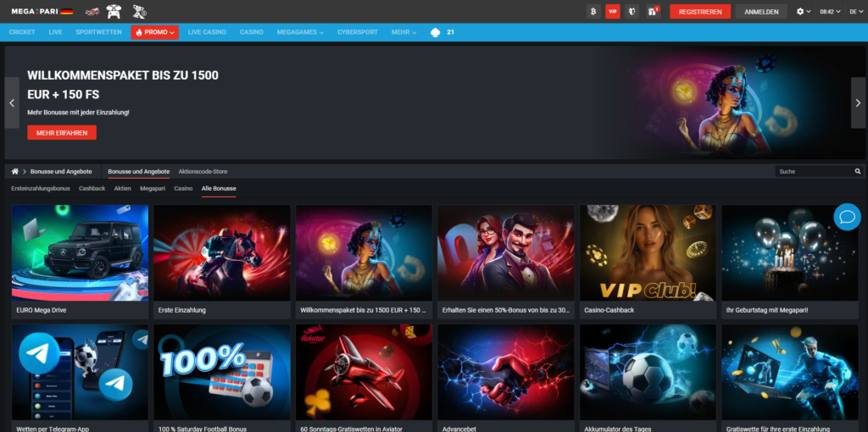Go to home via breadcrumb house icon

15,171
